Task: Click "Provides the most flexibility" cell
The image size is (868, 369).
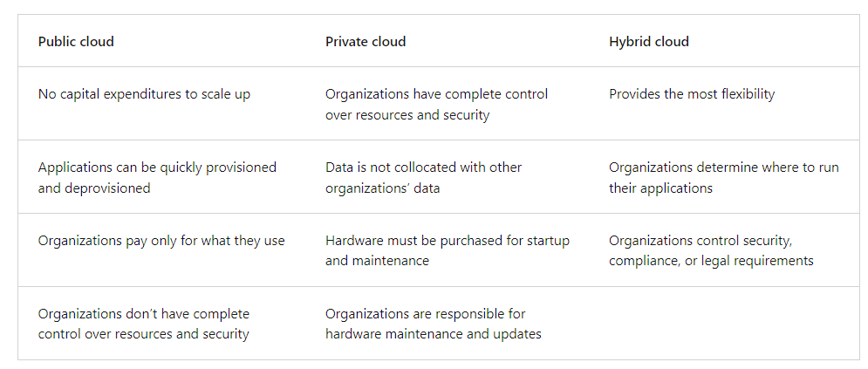Action: (x=691, y=94)
